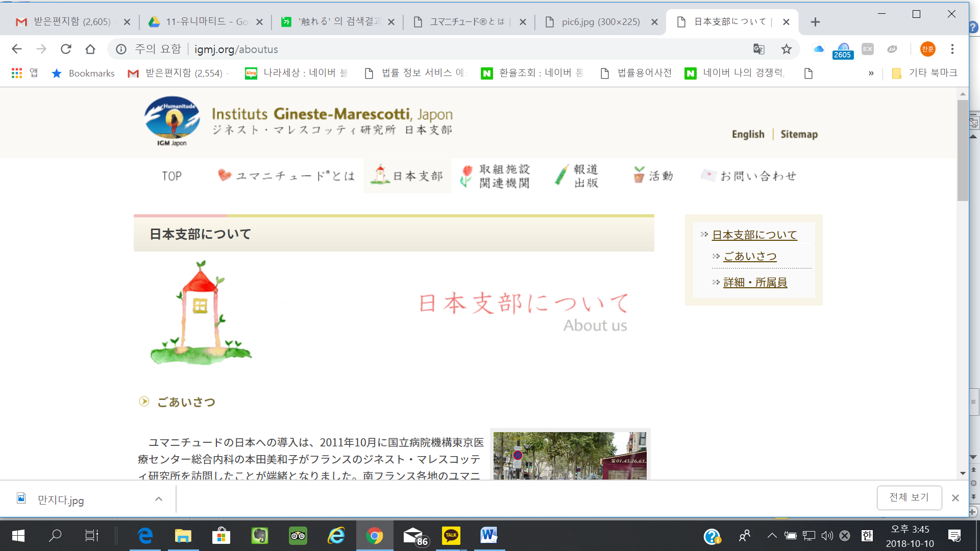Open the 取組施設 関連機関 menu item
Screen dimensions: 980x551
coord(496,176)
